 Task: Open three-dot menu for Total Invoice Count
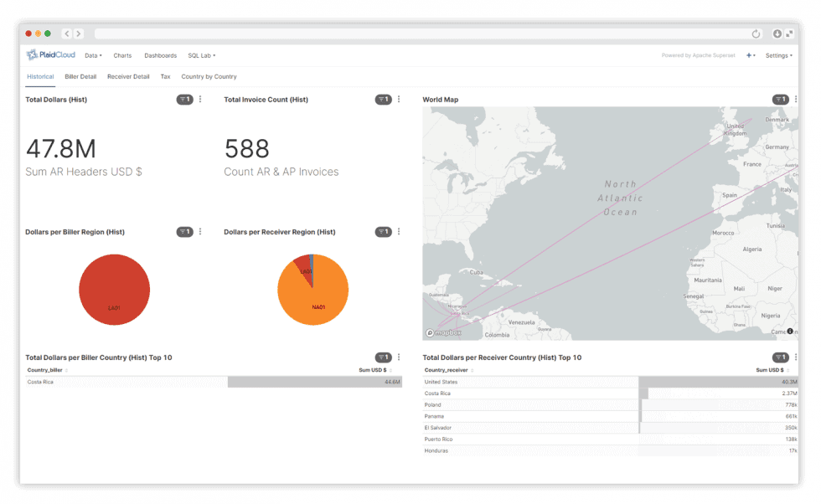click(399, 99)
